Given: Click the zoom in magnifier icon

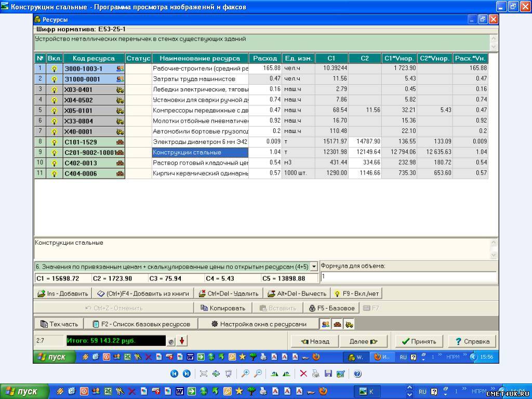Looking at the screenshot, I should (245, 374).
